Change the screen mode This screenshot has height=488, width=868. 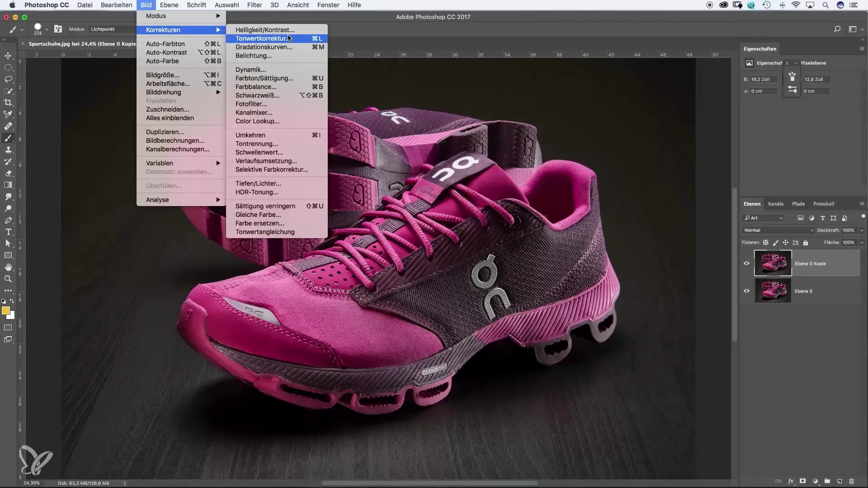point(8,339)
